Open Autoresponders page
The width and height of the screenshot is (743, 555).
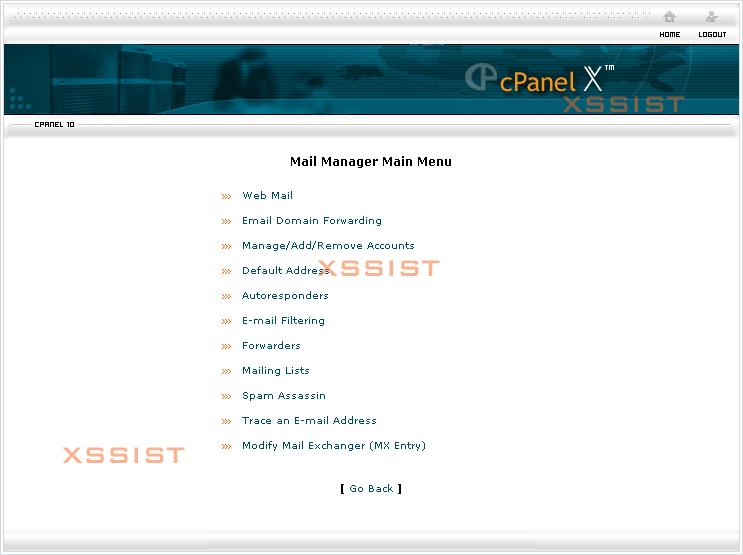[285, 295]
